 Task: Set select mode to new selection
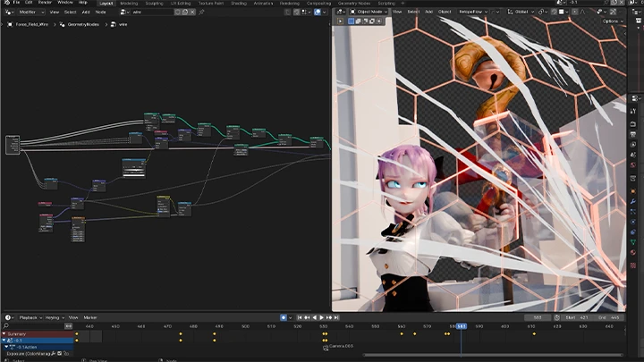tap(352, 21)
